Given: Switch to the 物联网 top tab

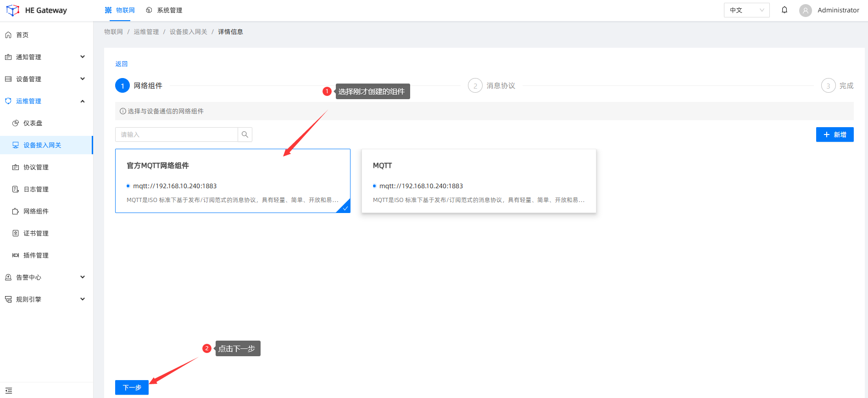Looking at the screenshot, I should [120, 10].
